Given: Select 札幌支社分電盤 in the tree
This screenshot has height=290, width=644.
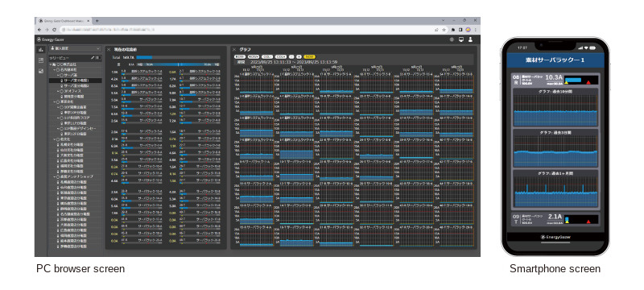Looking at the screenshot, I should click(71, 144).
